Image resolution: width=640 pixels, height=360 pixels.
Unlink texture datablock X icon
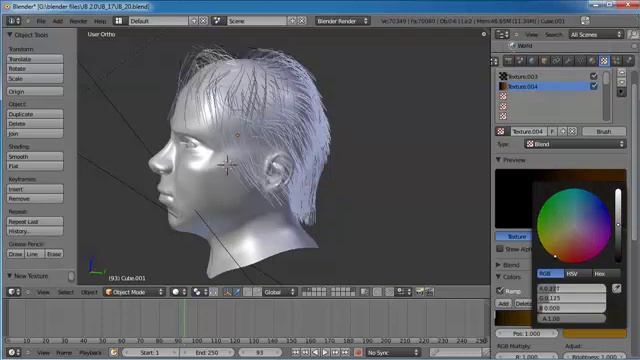coord(572,131)
